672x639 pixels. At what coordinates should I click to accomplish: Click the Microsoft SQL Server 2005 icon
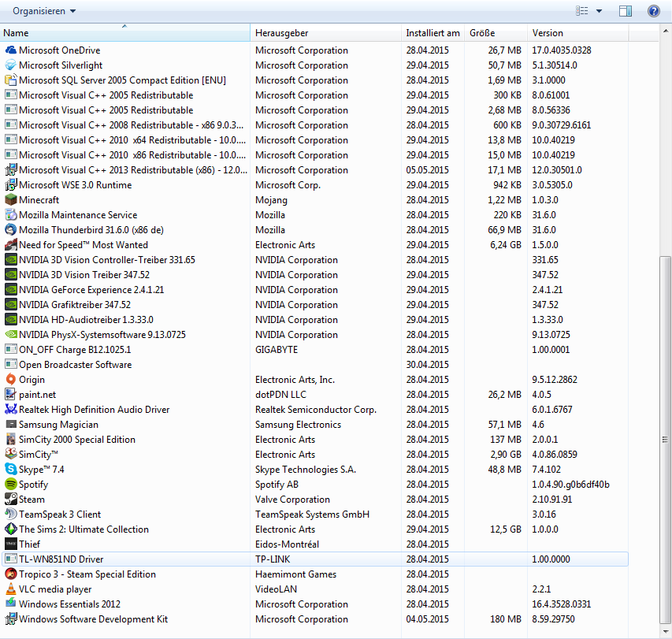[x=11, y=80]
